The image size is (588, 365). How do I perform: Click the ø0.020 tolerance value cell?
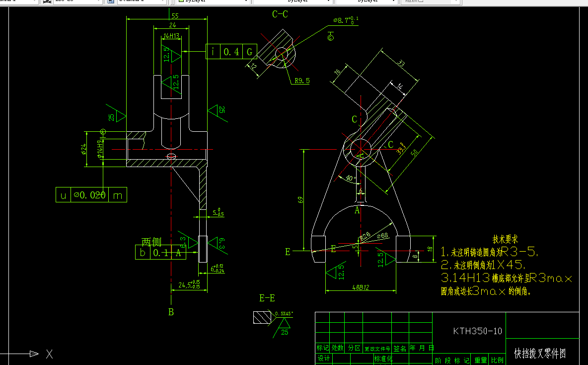tap(89, 195)
